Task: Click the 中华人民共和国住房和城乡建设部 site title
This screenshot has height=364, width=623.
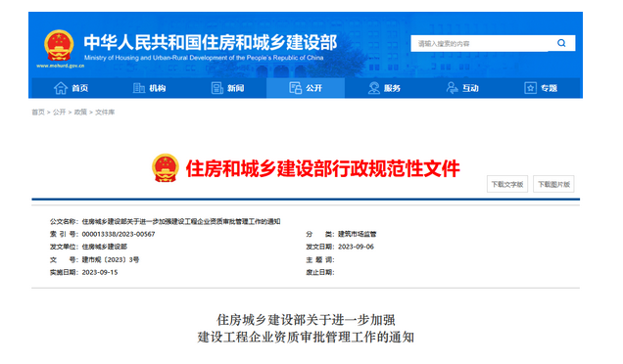Action: (x=211, y=42)
